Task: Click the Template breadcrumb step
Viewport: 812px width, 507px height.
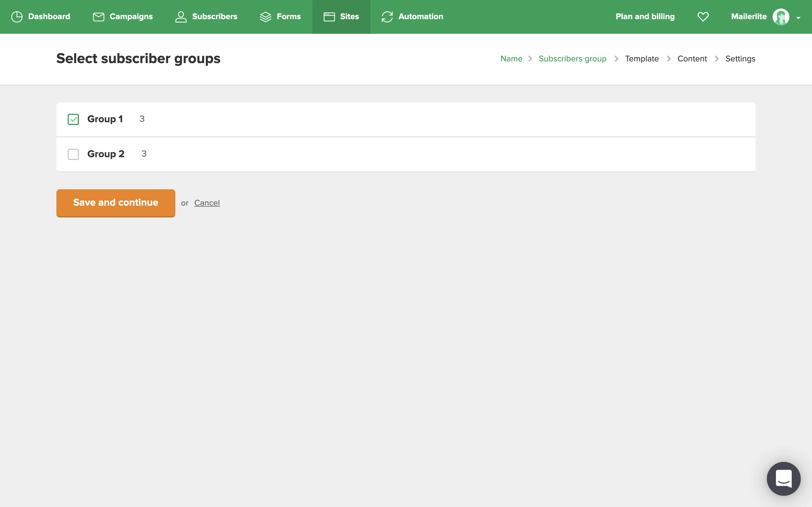Action: coord(641,59)
